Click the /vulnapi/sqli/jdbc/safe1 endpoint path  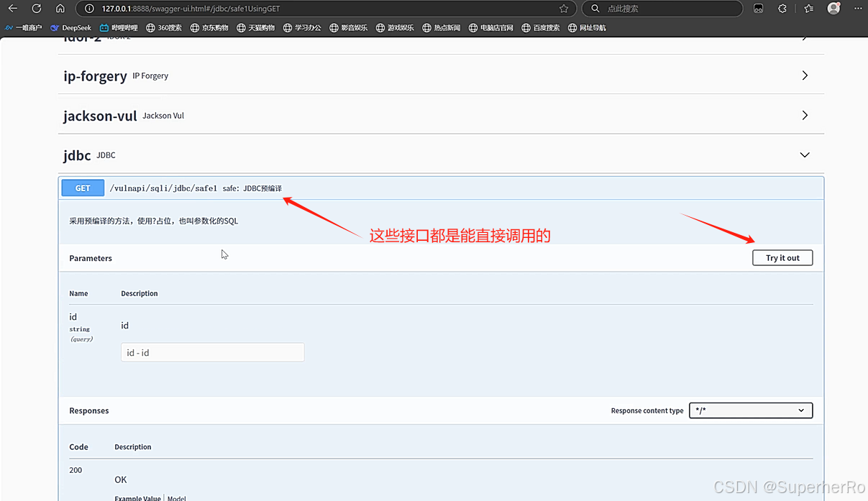163,188
